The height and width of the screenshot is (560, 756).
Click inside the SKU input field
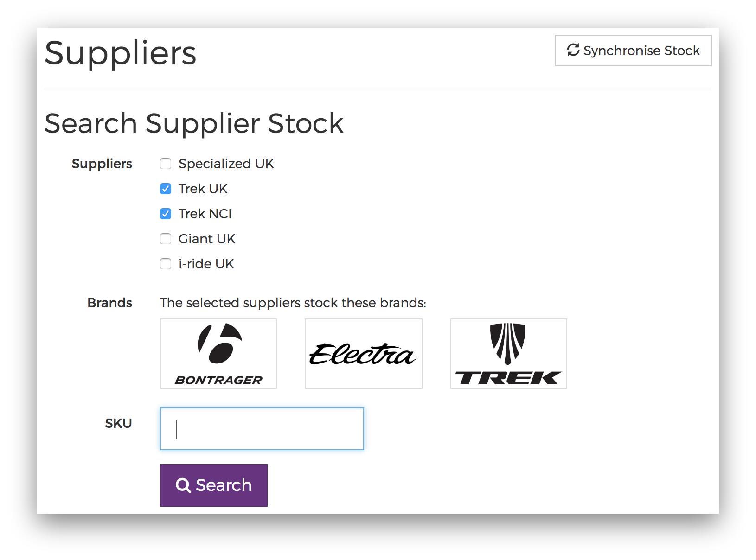click(261, 429)
